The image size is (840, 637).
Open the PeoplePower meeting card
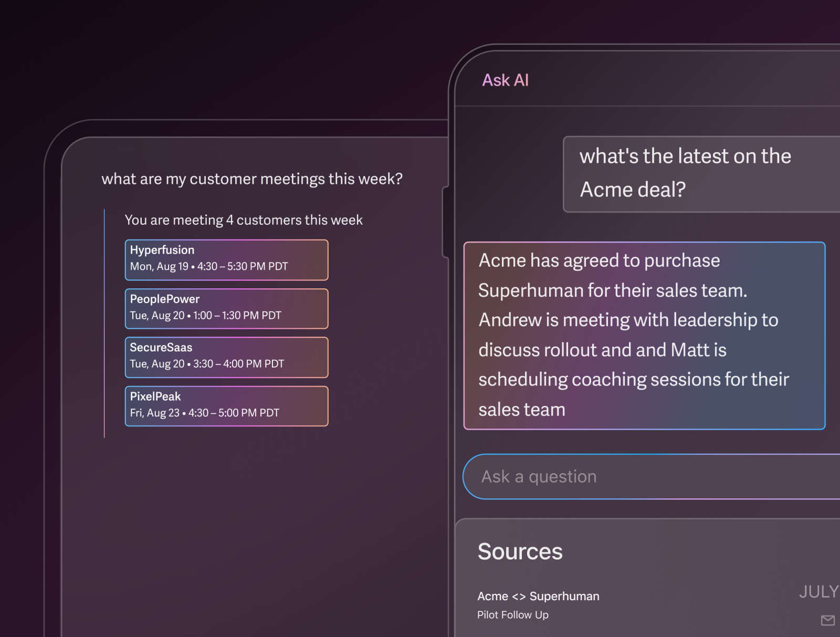pos(226,309)
